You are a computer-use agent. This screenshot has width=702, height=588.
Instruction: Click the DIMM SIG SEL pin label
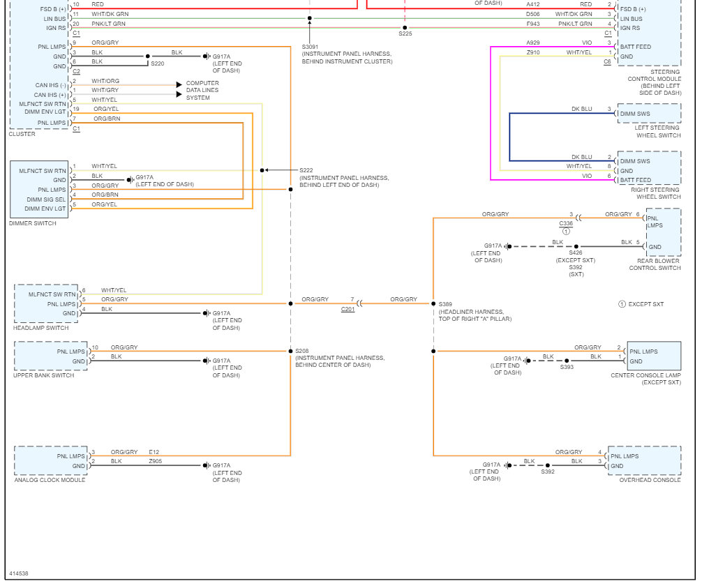click(46, 199)
